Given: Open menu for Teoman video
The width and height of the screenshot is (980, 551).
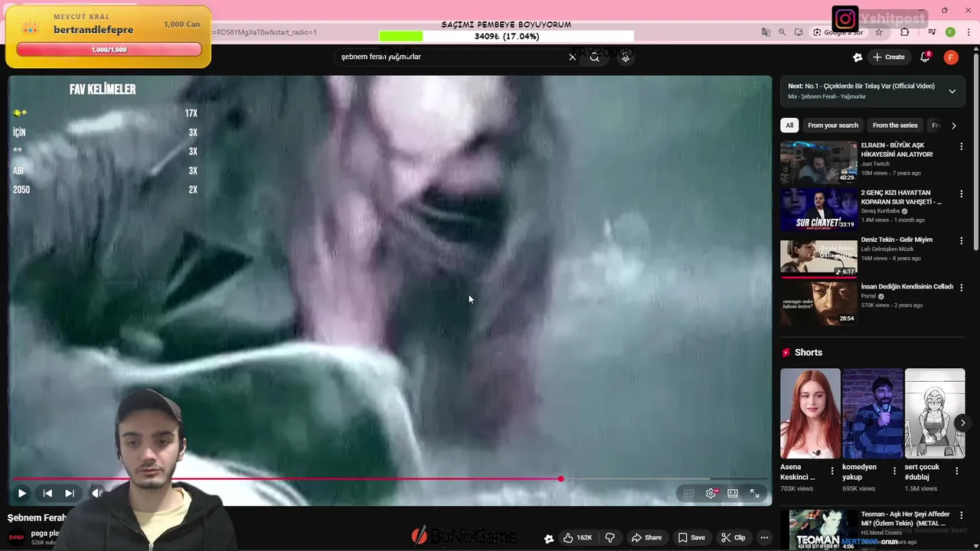Looking at the screenshot, I should [x=962, y=516].
